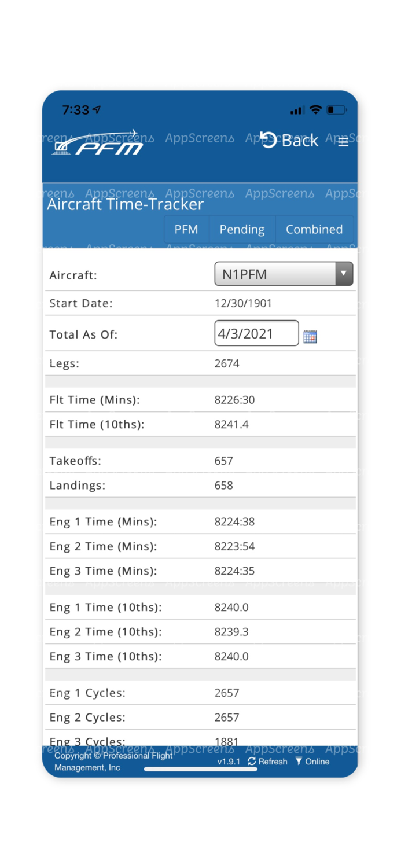The height and width of the screenshot is (868, 401).
Task: Click the Total As Of date field
Action: (256, 333)
